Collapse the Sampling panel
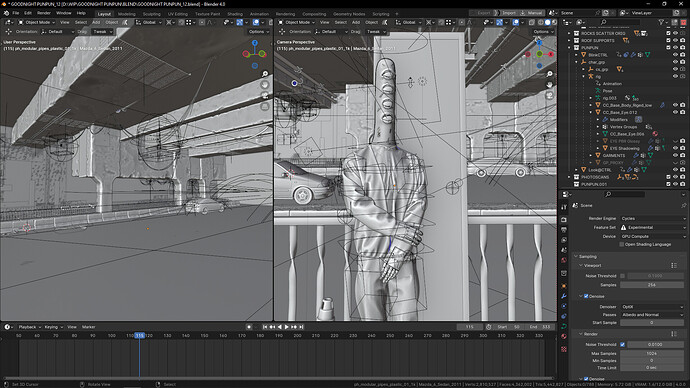The image size is (690, 388). coord(588,256)
